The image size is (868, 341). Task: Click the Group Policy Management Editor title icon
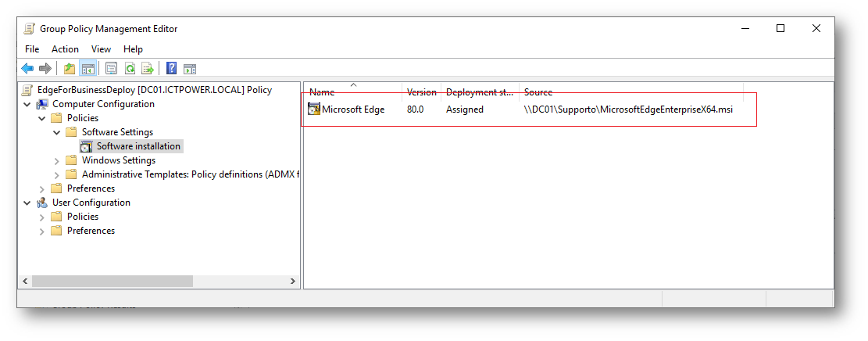coord(30,28)
